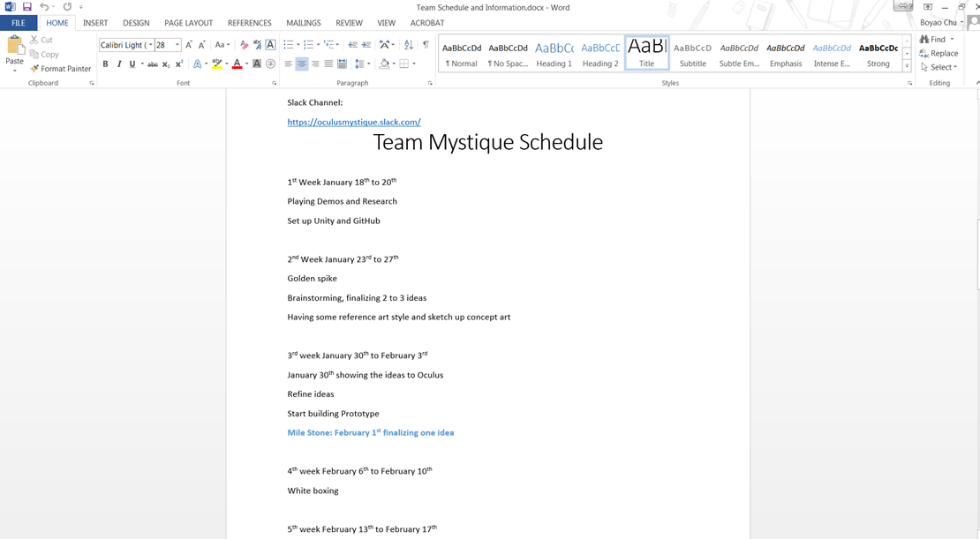Sort the selected paragraphs
The height and width of the screenshot is (539, 980).
(x=409, y=45)
